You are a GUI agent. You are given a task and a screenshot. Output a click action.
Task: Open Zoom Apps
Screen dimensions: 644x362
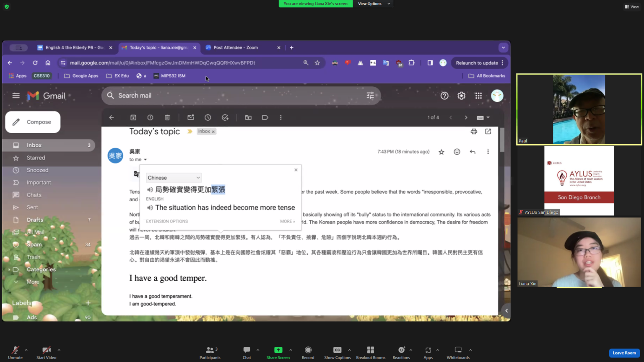tap(428, 352)
